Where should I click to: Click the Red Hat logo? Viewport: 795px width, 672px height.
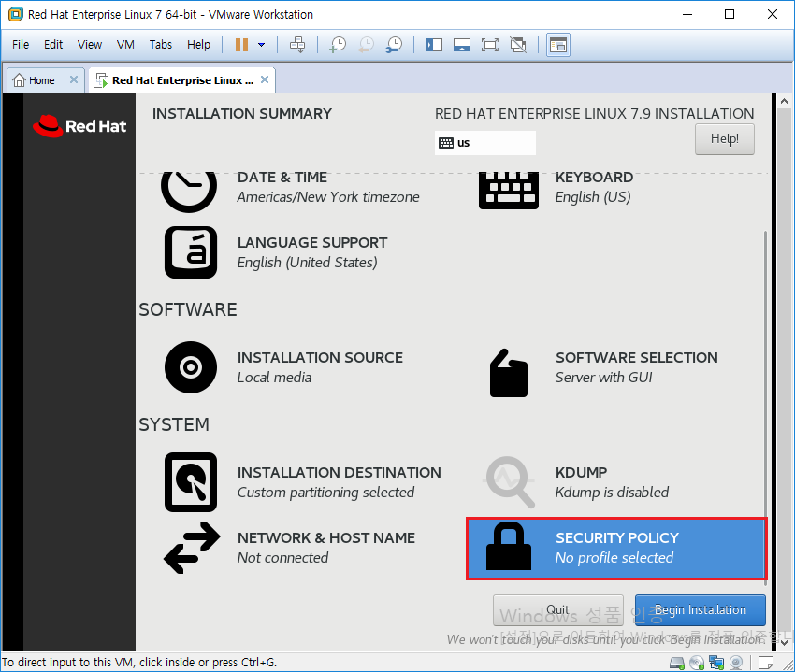click(x=79, y=126)
